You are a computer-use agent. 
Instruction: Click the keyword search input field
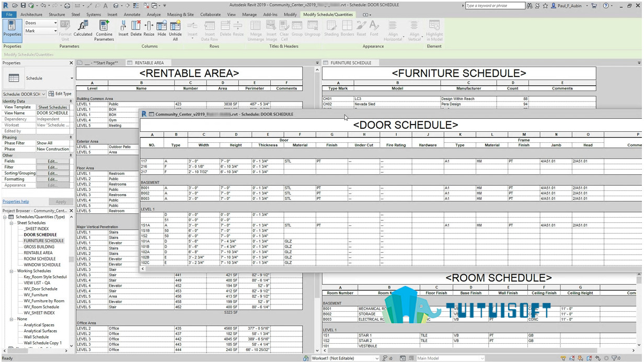click(494, 6)
